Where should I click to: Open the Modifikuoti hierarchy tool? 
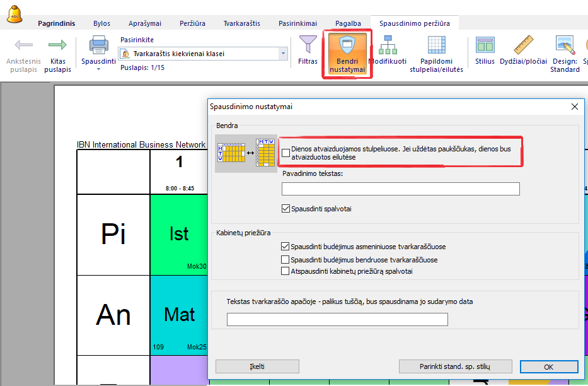(x=387, y=45)
